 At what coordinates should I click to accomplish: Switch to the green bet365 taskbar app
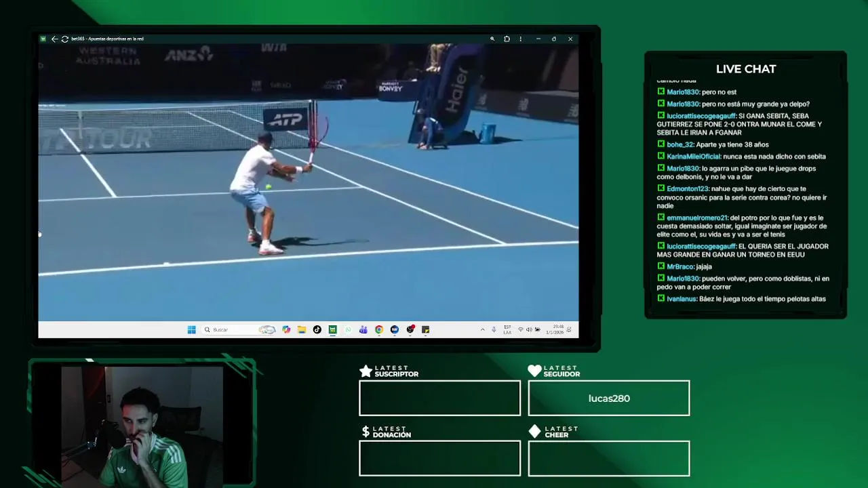332,330
